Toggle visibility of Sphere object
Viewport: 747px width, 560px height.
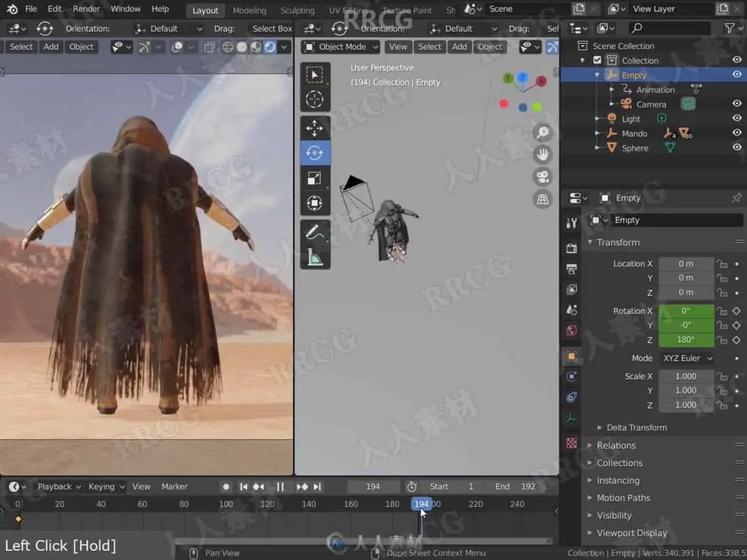point(737,148)
